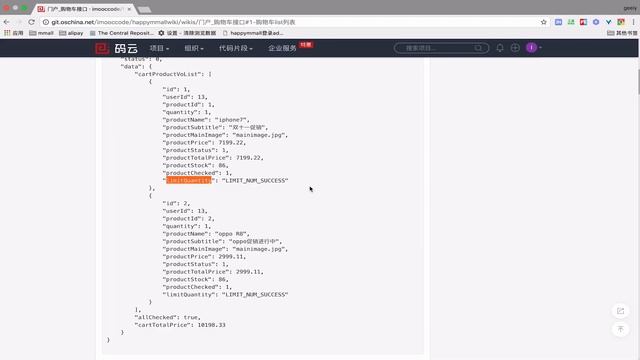Close the 门户_购物车接口 tab
The width and height of the screenshot is (640, 360).
tap(129, 9)
